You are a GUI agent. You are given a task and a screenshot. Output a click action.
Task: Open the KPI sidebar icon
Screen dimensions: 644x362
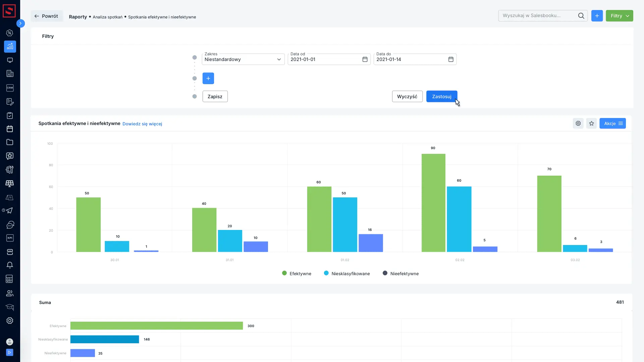(10, 238)
